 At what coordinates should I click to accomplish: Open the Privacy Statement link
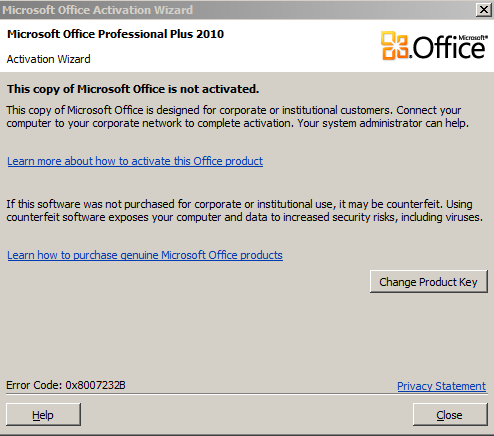(x=442, y=386)
